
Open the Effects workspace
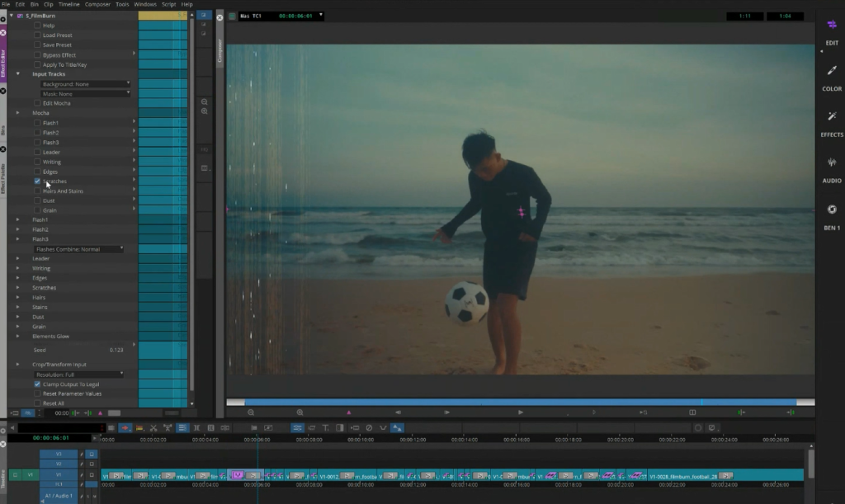(x=831, y=117)
